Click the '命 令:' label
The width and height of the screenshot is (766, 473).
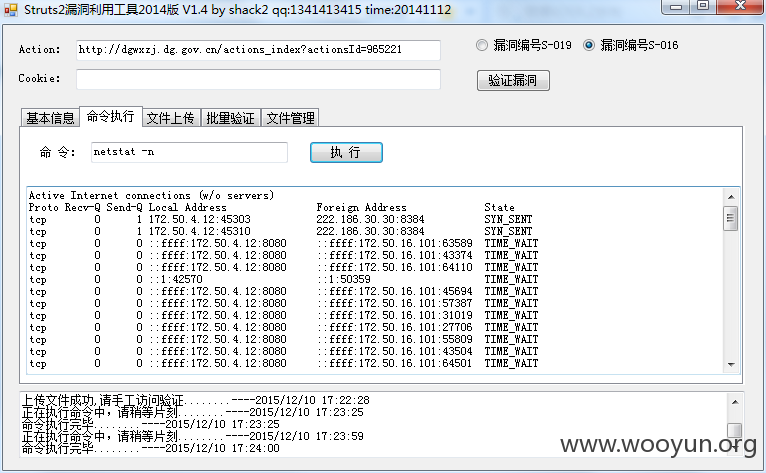pyautogui.click(x=58, y=152)
